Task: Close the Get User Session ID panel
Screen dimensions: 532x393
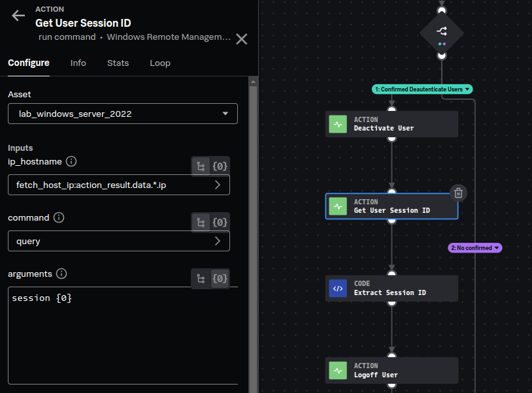Action: (241, 39)
